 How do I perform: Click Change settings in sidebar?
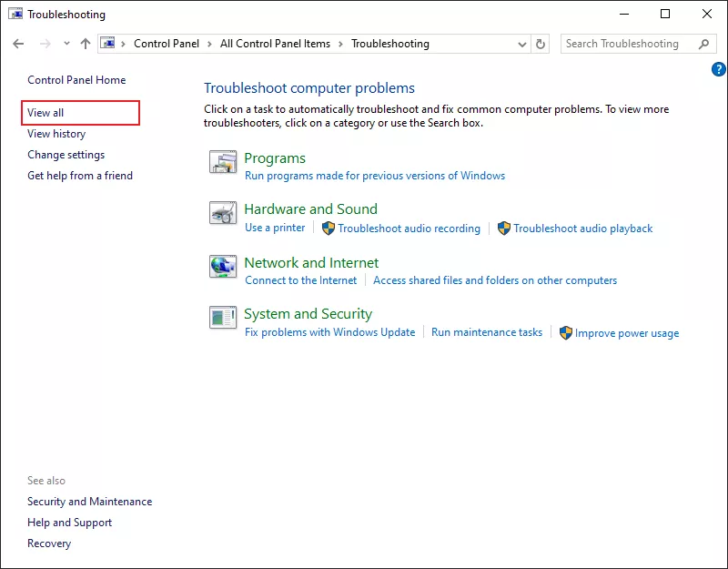click(x=66, y=155)
